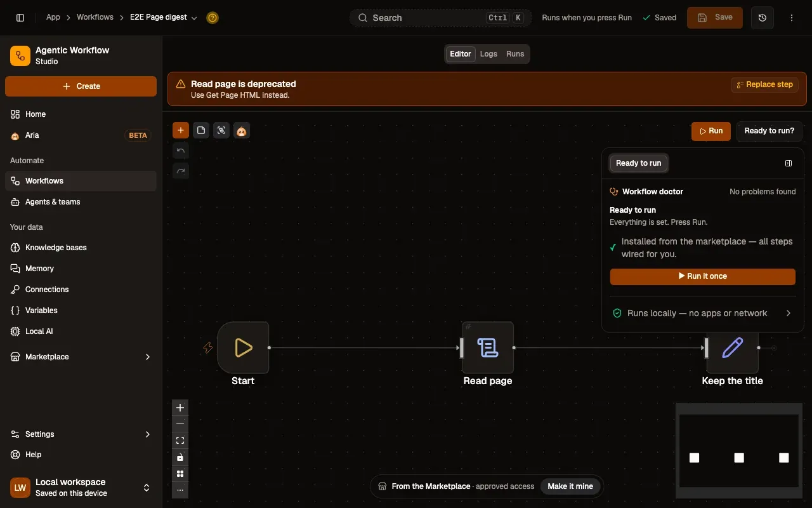Click the orange Create button
Image resolution: width=812 pixels, height=508 pixels.
81,86
